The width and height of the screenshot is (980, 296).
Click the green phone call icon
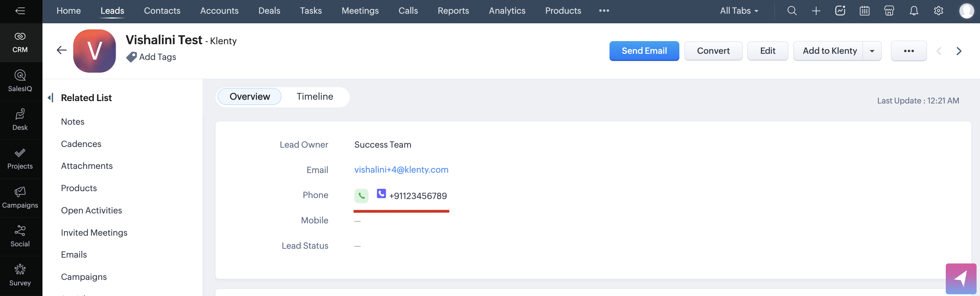[361, 196]
